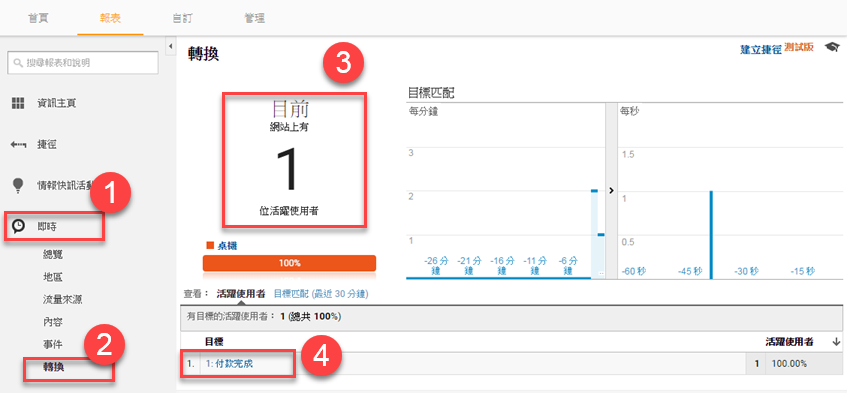Open the 1: 付款完成 goal link
847x393 pixels.
tap(230, 364)
